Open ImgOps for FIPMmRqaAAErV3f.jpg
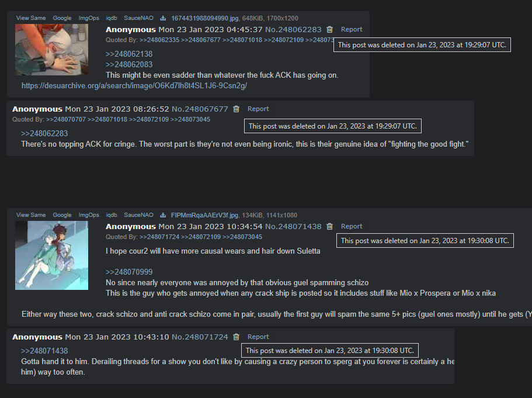The image size is (532, 398). pos(89,215)
